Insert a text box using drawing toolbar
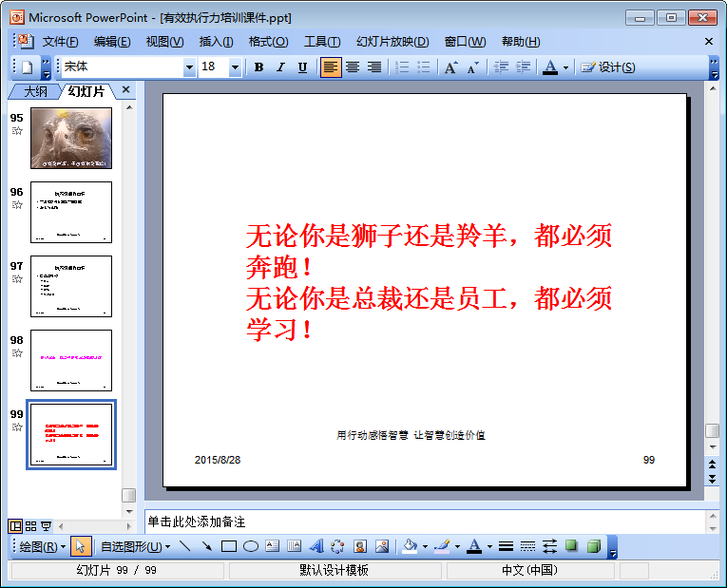 (273, 546)
